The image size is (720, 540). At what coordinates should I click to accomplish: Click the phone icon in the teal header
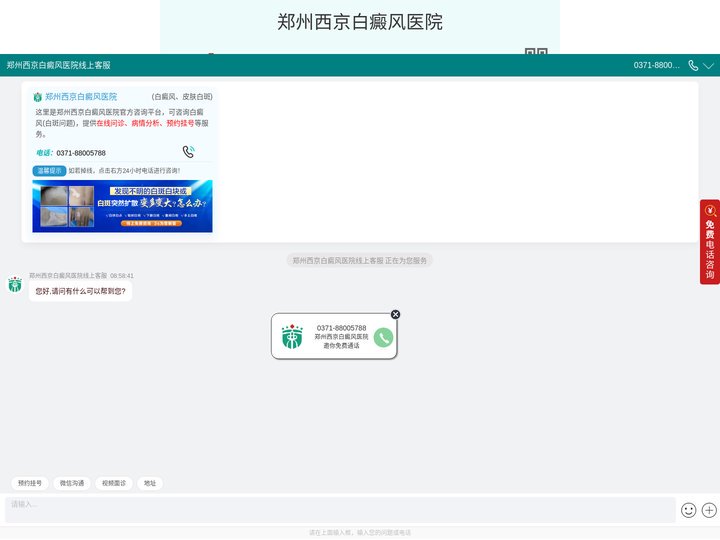pyautogui.click(x=693, y=66)
